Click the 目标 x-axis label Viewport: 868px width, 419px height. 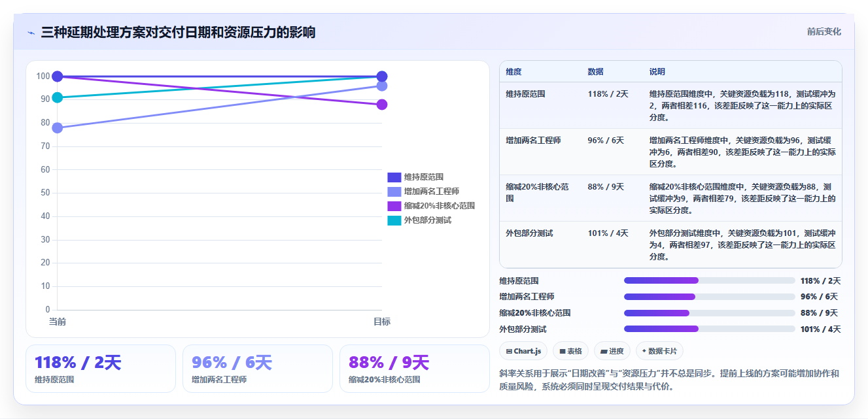(382, 322)
